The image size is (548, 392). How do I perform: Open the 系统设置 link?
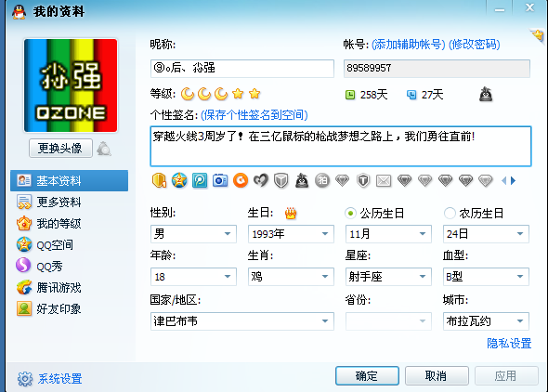59,379
